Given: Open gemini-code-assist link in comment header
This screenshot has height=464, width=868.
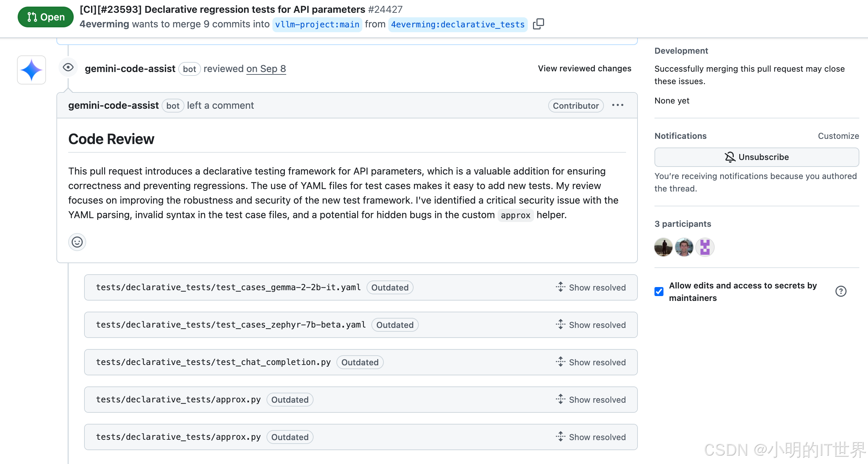Looking at the screenshot, I should [x=114, y=105].
